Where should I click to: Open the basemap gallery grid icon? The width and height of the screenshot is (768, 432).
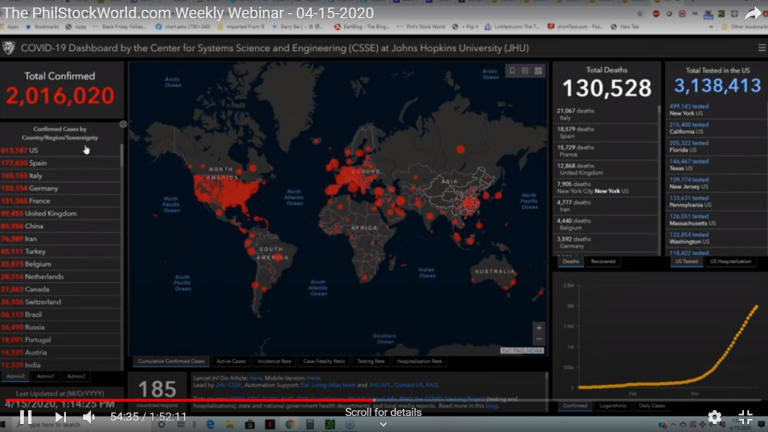coord(538,71)
